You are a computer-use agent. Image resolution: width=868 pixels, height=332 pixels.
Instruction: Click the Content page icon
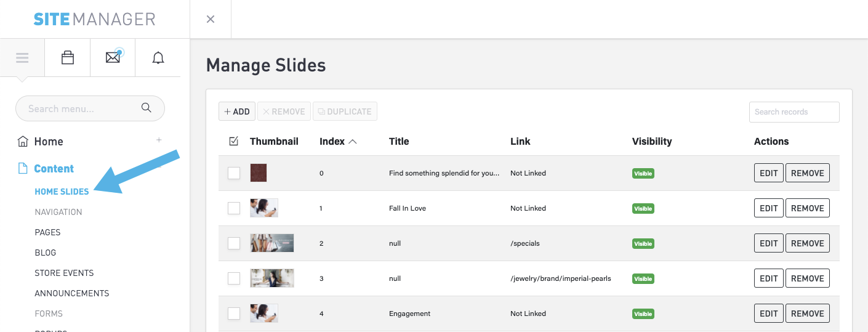pyautogui.click(x=23, y=169)
